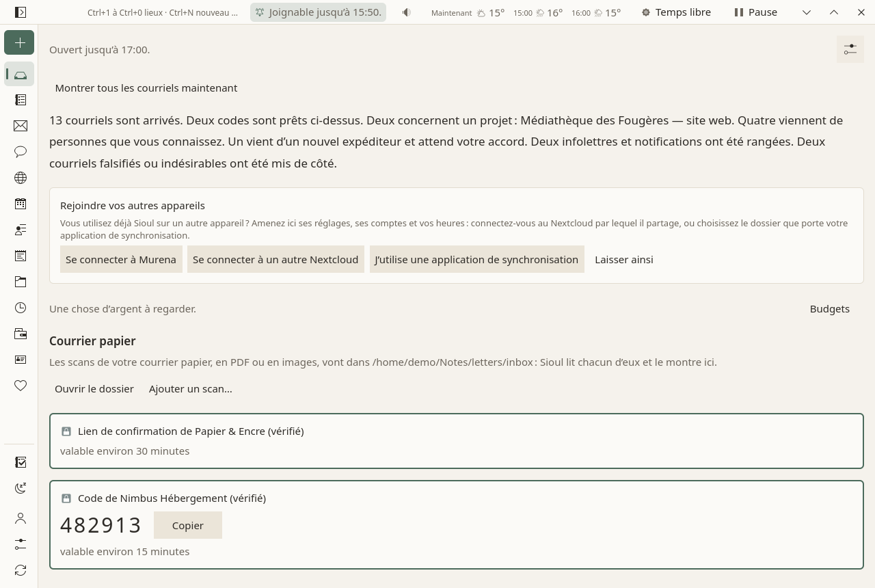Open the folder icon in sidebar
The height and width of the screenshot is (588, 875).
(x=21, y=282)
